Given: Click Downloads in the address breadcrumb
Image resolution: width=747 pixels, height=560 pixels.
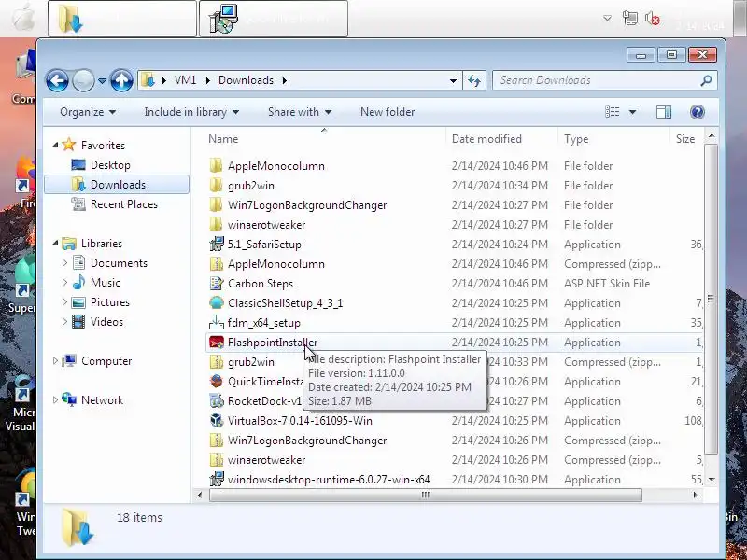Looking at the screenshot, I should pos(246,80).
